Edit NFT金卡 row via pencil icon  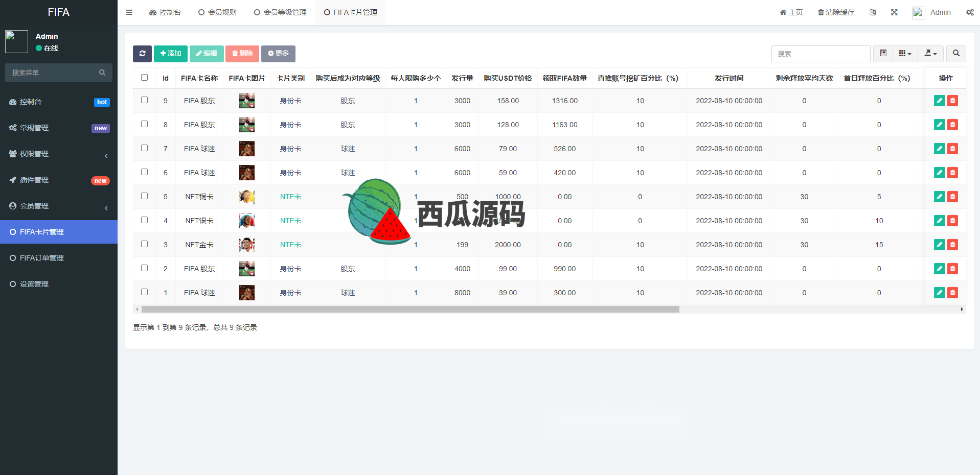(x=940, y=245)
